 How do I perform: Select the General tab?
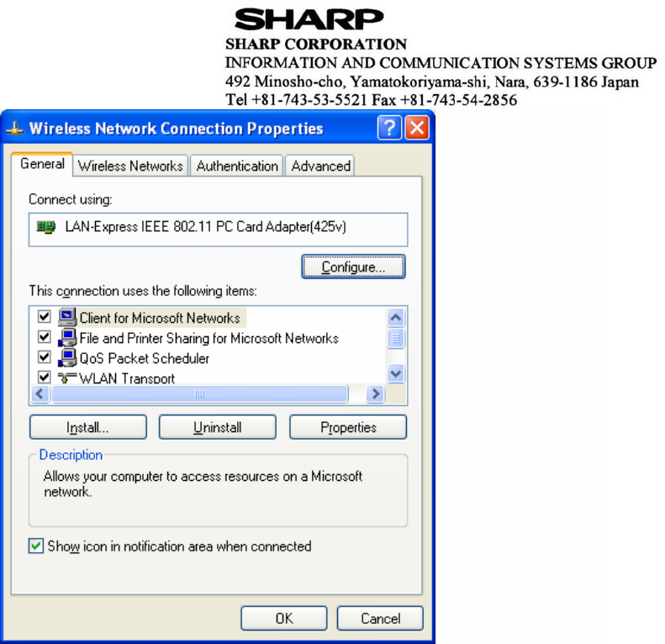42,164
